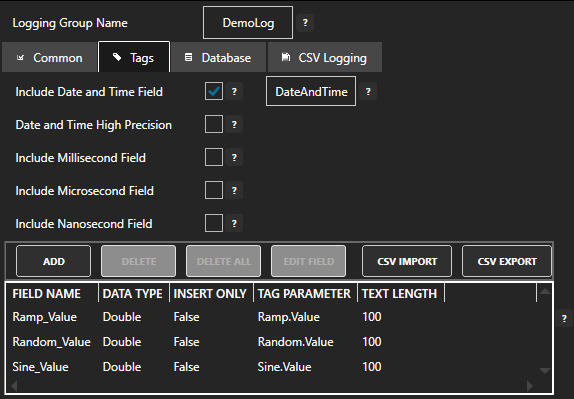Uncheck Include Date and Time Field
The height and width of the screenshot is (399, 574).
tap(214, 92)
